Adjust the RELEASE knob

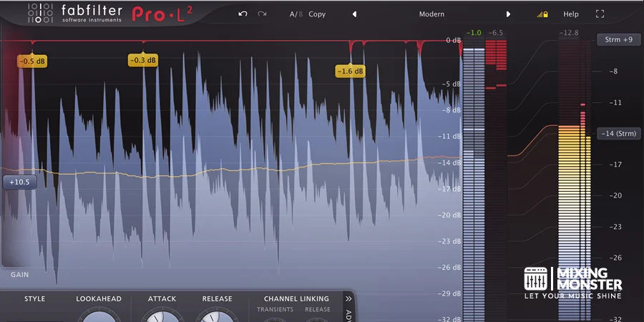tap(217, 315)
